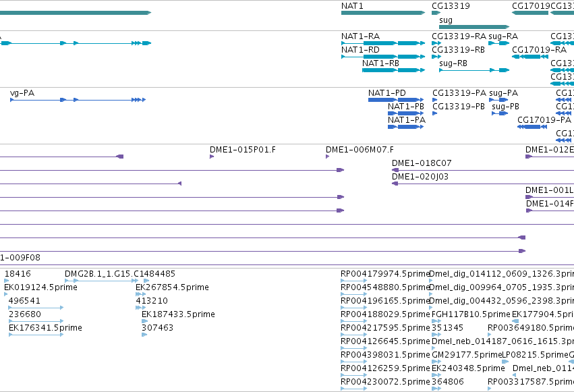
Task: Select the EK176341.5prime EST feature
Action: click(x=36, y=335)
